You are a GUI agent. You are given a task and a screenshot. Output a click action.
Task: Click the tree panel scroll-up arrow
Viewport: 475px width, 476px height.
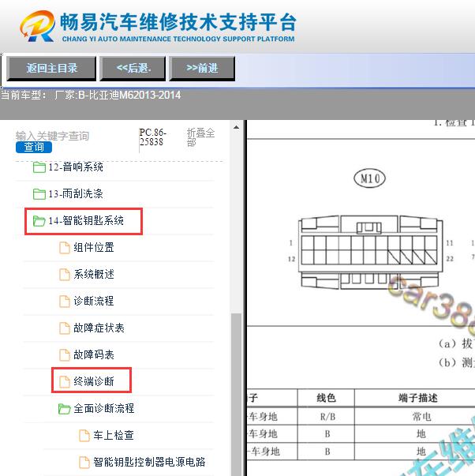[236, 128]
